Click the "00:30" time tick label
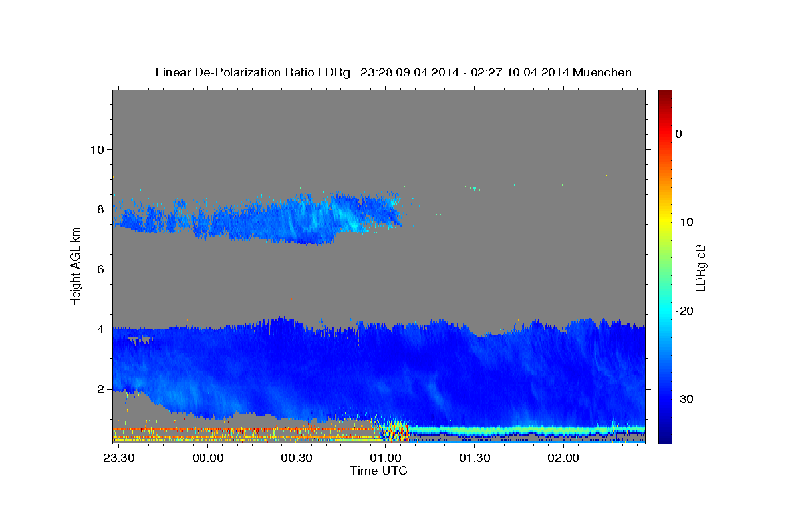The image size is (798, 532). coord(297,458)
